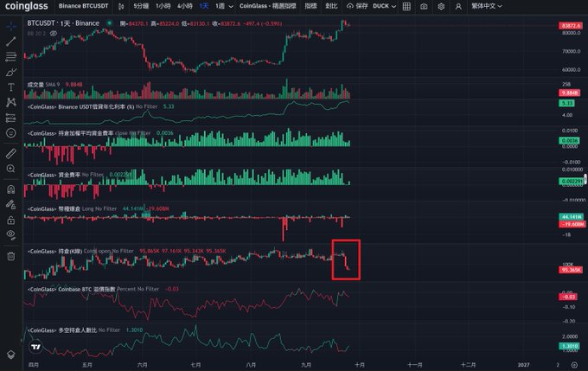Viewport: 588px width, 371px height.
Task: Open the Binance BTCUSDT symbol search
Action: pos(83,6)
